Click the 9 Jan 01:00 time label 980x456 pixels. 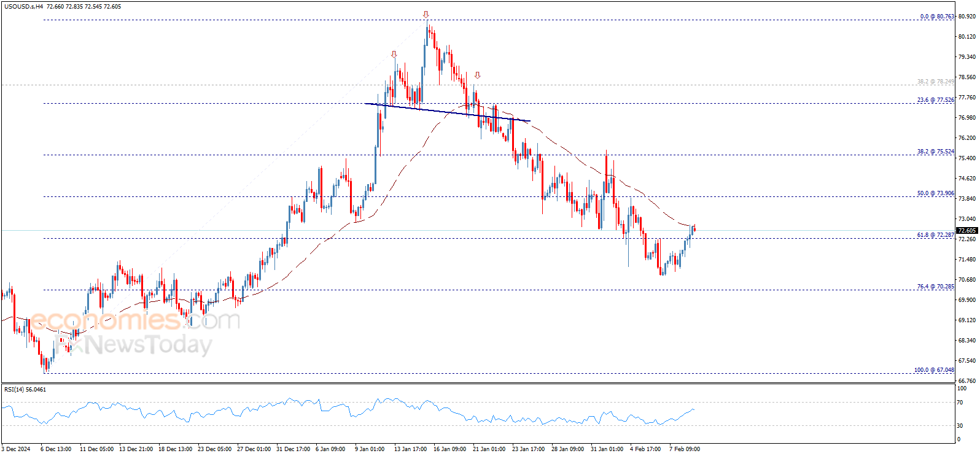pos(370,449)
